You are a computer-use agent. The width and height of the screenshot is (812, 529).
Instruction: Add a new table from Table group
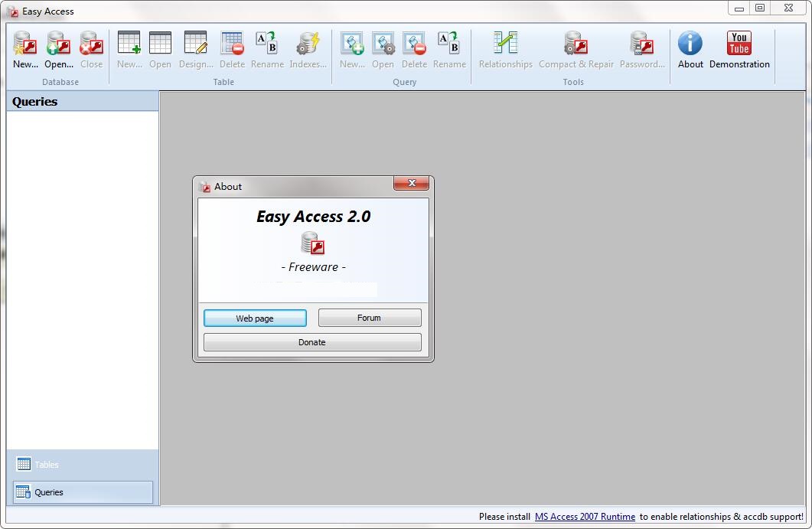click(129, 50)
